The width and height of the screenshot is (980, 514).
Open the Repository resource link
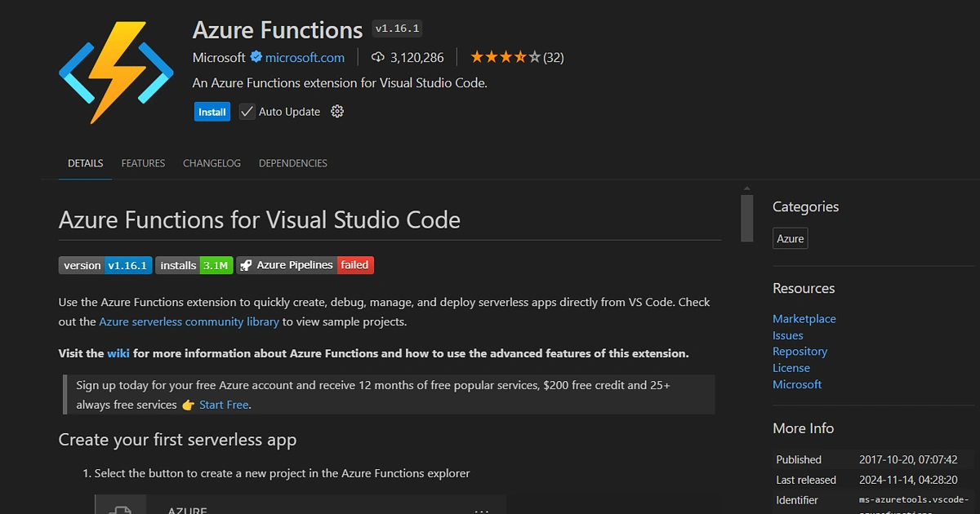[800, 351]
